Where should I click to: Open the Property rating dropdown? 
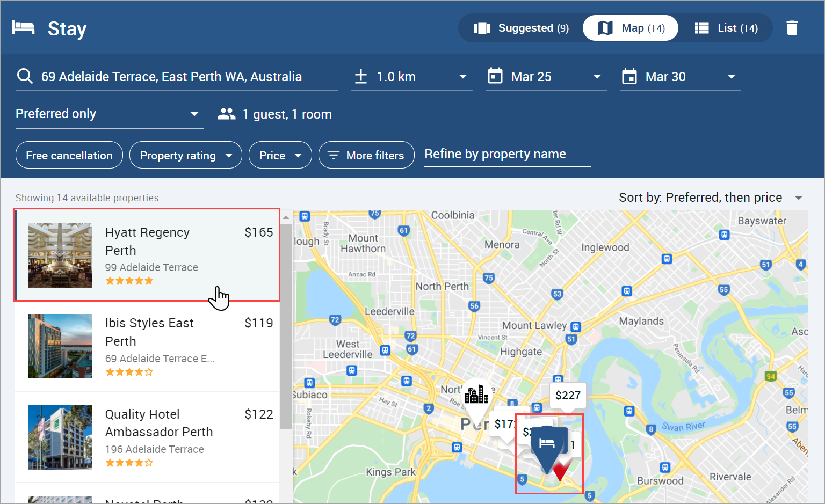186,155
